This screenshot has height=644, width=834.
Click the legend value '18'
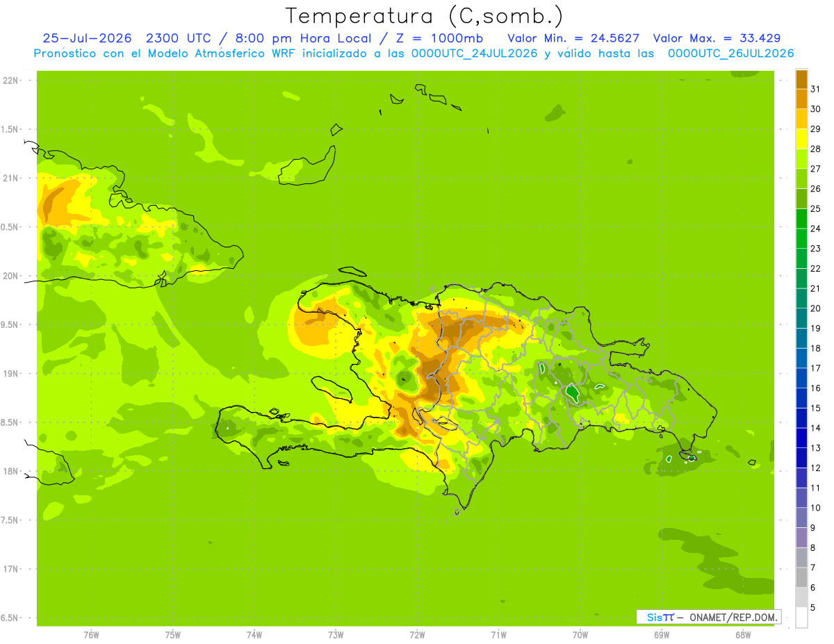coord(816,348)
